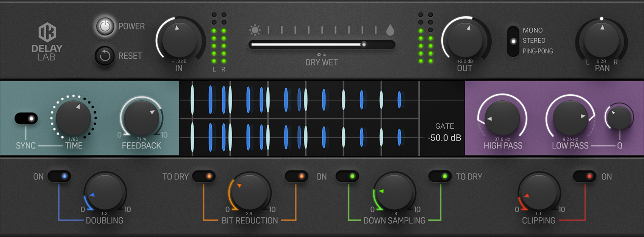644x237 pixels.
Task: Select the MONO mode option
Action: (x=532, y=30)
